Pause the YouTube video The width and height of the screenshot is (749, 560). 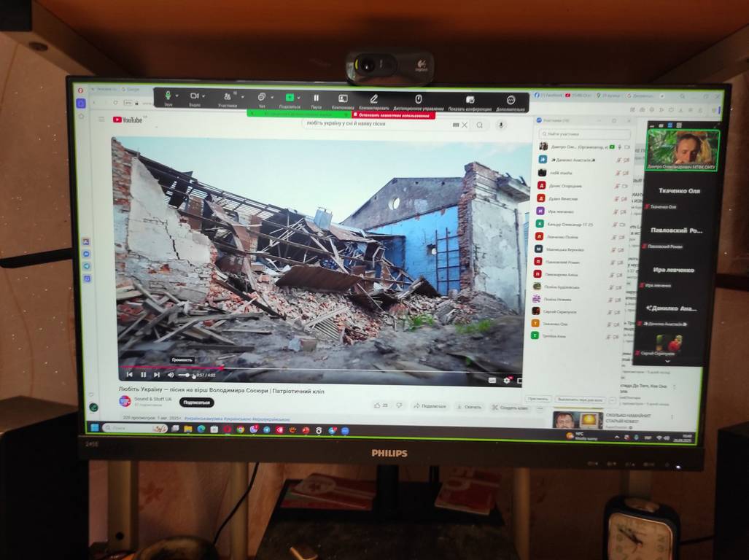[143, 375]
